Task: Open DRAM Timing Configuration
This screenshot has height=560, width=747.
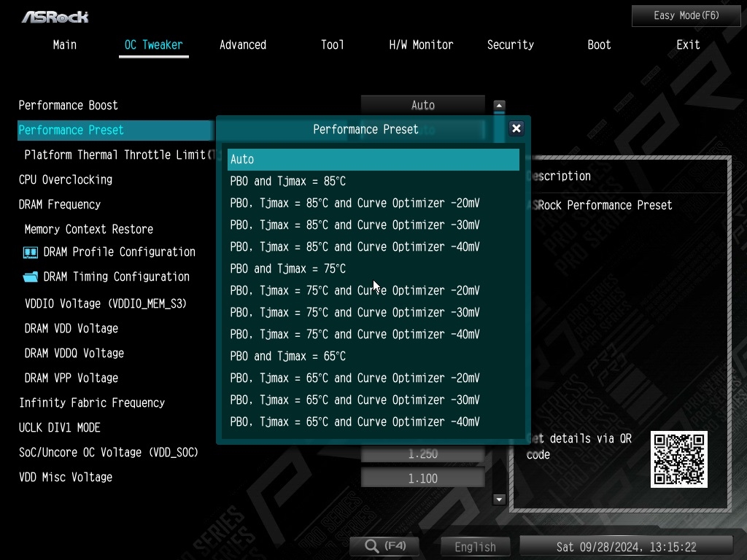Action: click(x=117, y=276)
